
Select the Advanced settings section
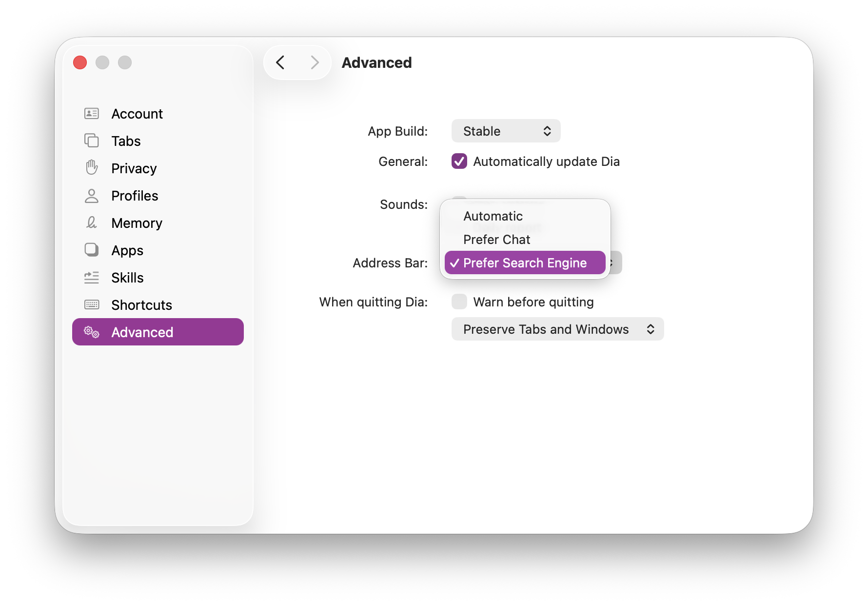158,332
